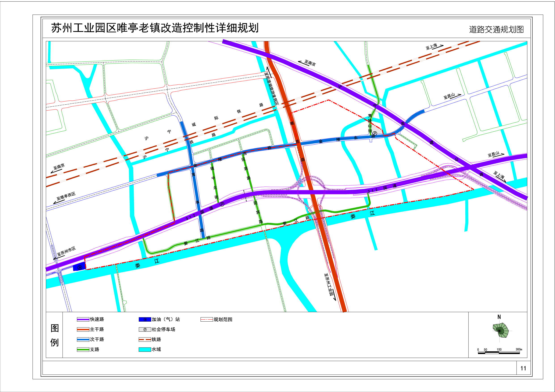555x392 pixels.
Task: Click the parking icon near 夷陵山街
Action: 375,133
